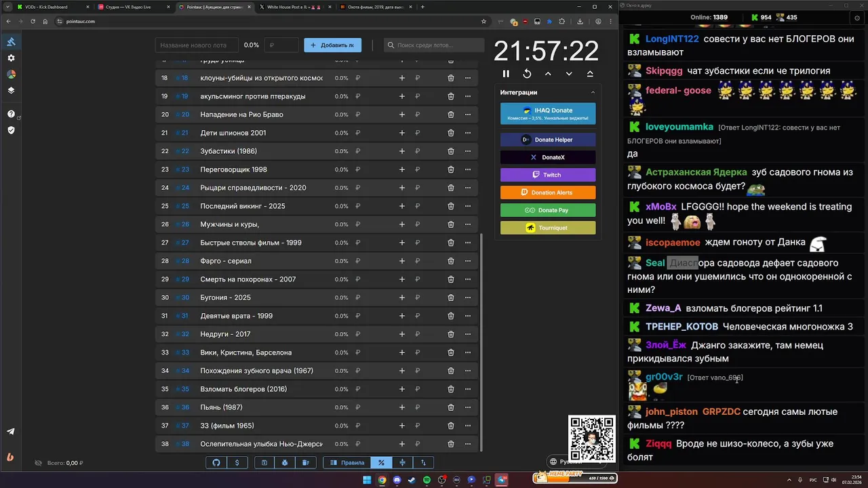The width and height of the screenshot is (868, 488).
Task: Click the double-up arrow timer control
Action: click(590, 73)
